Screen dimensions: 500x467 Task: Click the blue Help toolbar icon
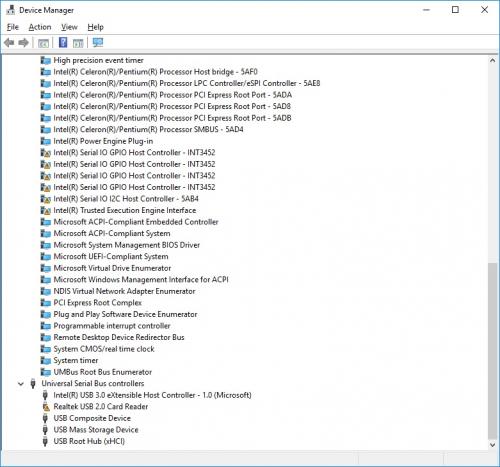click(63, 43)
